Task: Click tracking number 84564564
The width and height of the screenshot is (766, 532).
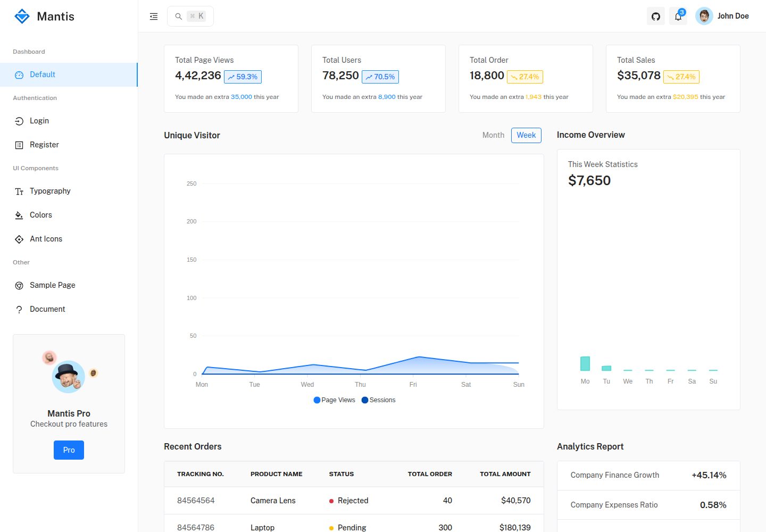Action: [x=196, y=501]
